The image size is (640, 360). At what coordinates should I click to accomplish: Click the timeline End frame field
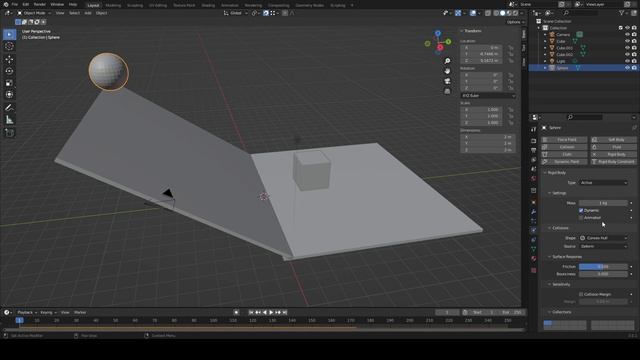pos(511,312)
